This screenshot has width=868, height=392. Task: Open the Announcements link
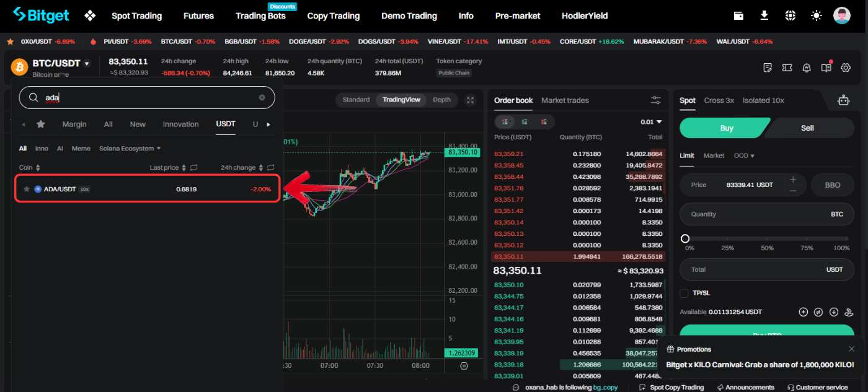(746, 387)
